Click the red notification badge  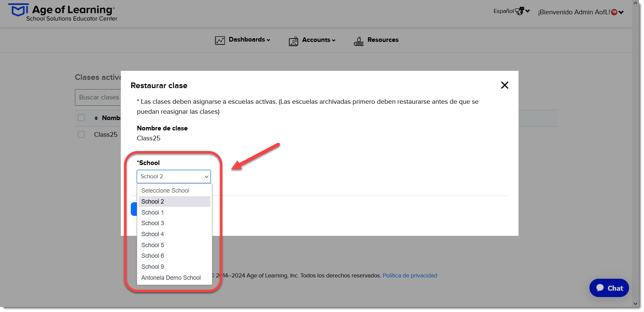tap(614, 12)
